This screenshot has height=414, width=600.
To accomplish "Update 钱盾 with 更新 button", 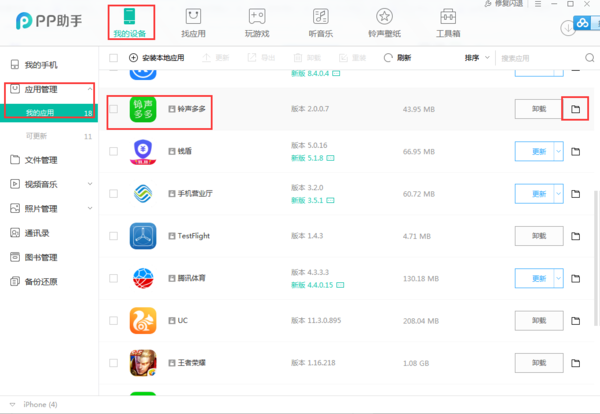I will (x=534, y=152).
